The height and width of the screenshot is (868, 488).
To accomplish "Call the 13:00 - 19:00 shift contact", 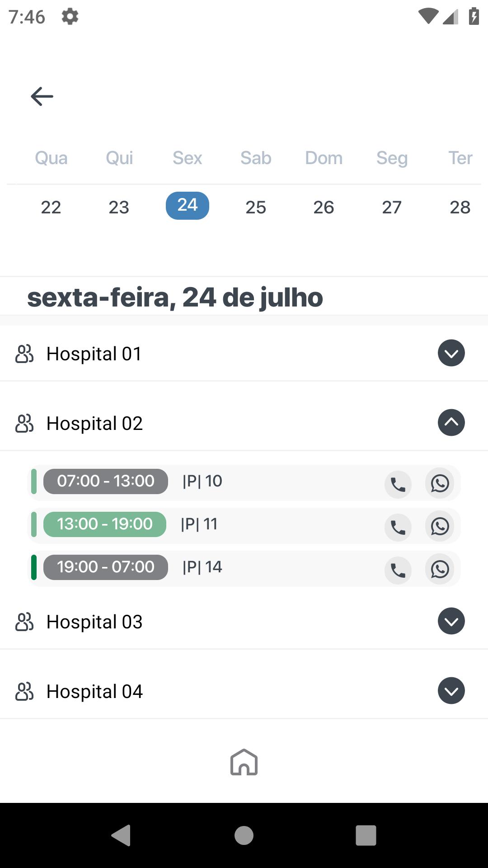I will click(x=398, y=528).
